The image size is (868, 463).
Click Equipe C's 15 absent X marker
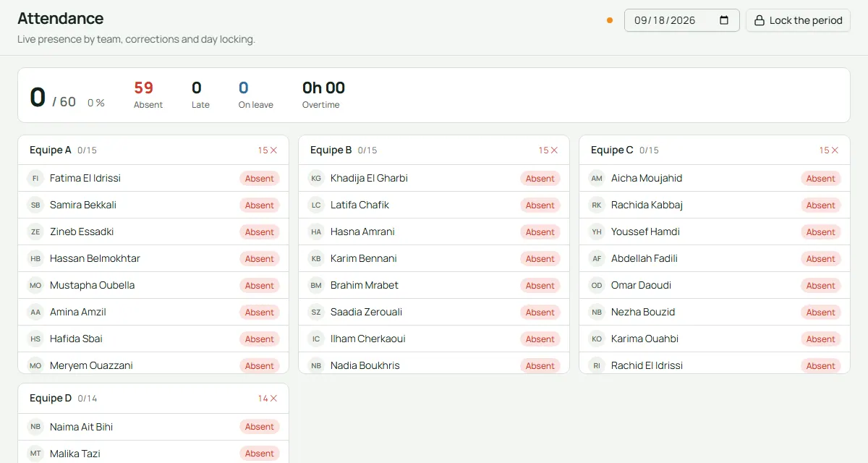tap(829, 150)
